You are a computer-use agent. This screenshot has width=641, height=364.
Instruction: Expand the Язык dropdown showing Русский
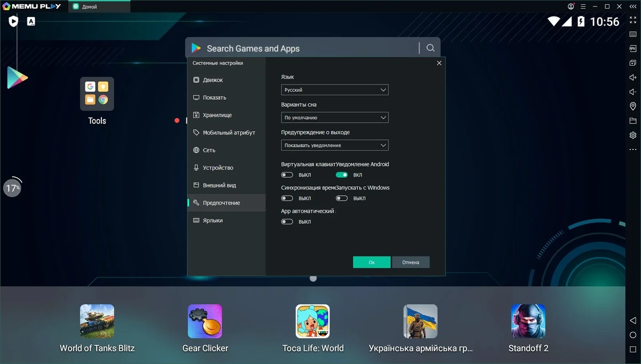tap(335, 90)
